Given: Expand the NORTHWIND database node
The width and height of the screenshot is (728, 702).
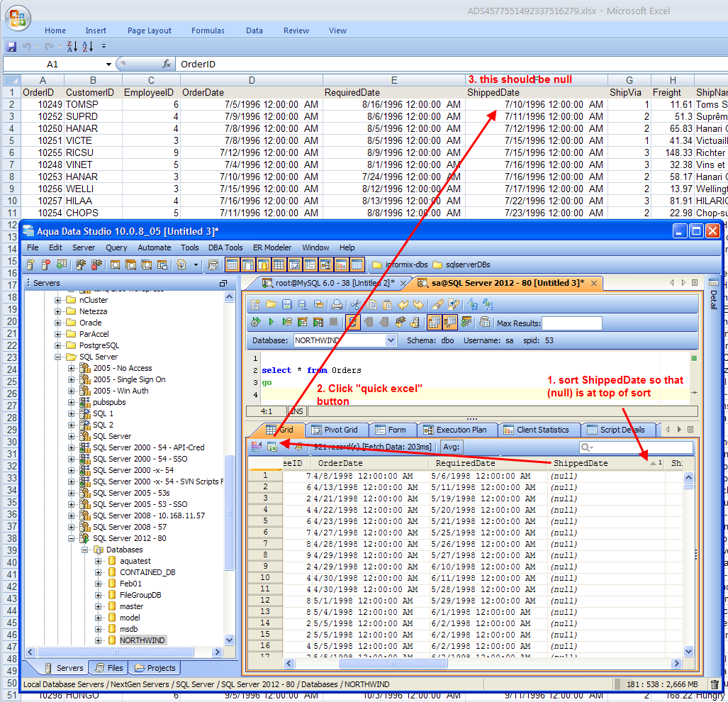Looking at the screenshot, I should (x=98, y=641).
